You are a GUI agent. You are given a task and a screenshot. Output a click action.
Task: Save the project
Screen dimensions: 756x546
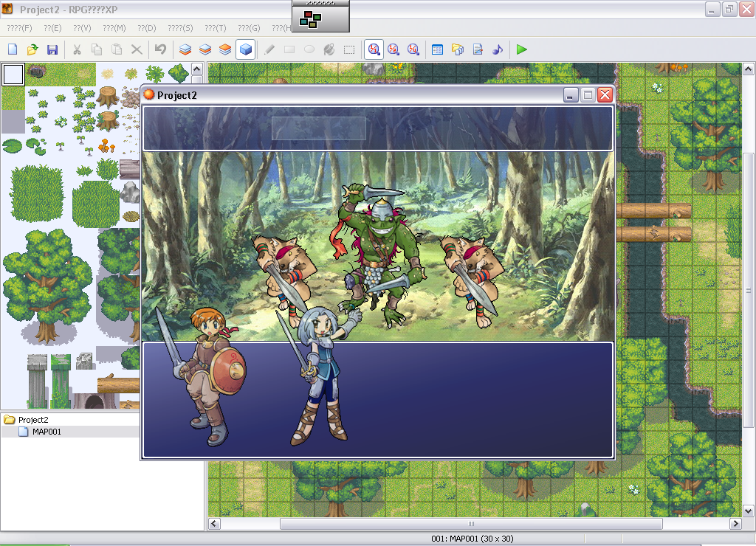[52, 49]
